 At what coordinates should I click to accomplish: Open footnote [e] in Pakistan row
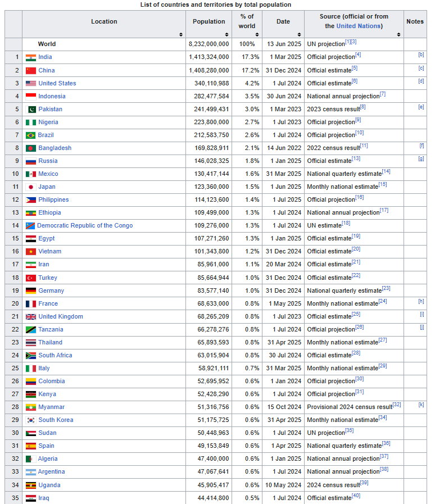(421, 107)
